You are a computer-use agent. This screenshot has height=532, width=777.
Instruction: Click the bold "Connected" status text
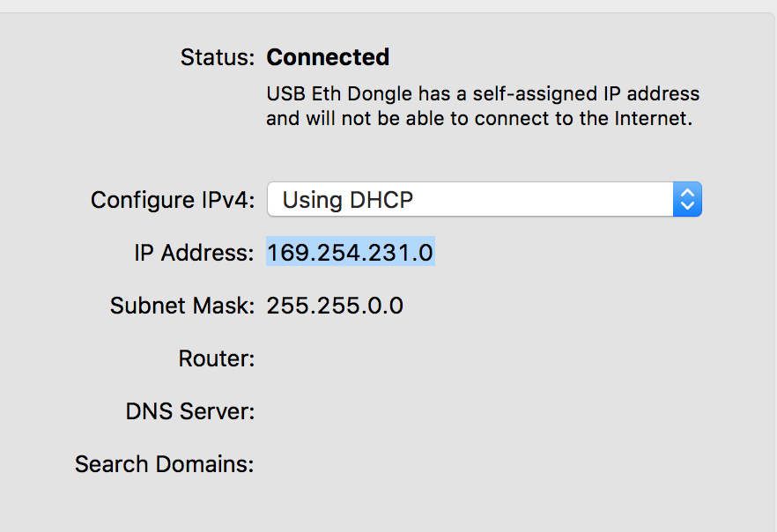coord(328,57)
